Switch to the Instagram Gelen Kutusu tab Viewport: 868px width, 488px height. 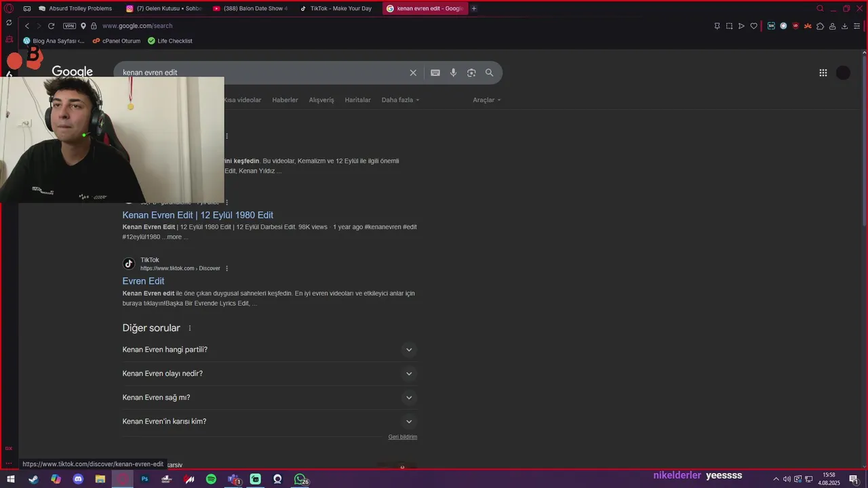(x=163, y=9)
